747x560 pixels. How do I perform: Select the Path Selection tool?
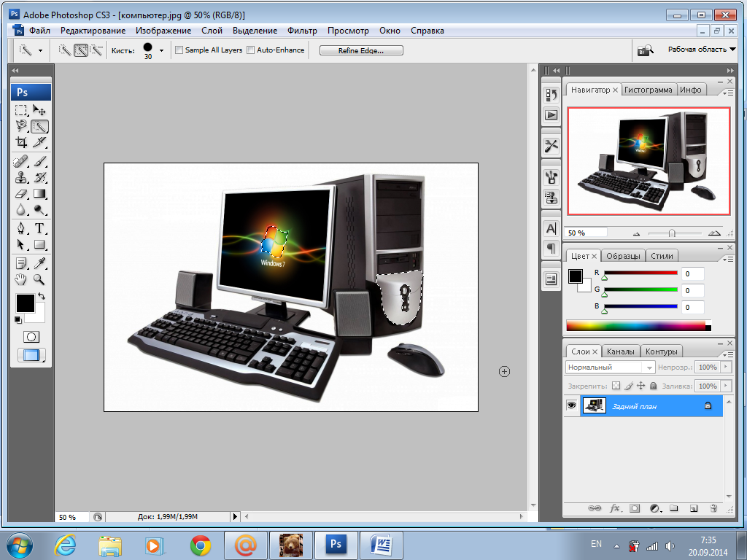(21, 245)
